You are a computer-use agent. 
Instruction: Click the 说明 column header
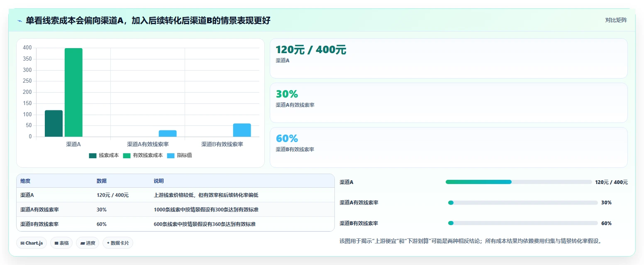pyautogui.click(x=159, y=181)
